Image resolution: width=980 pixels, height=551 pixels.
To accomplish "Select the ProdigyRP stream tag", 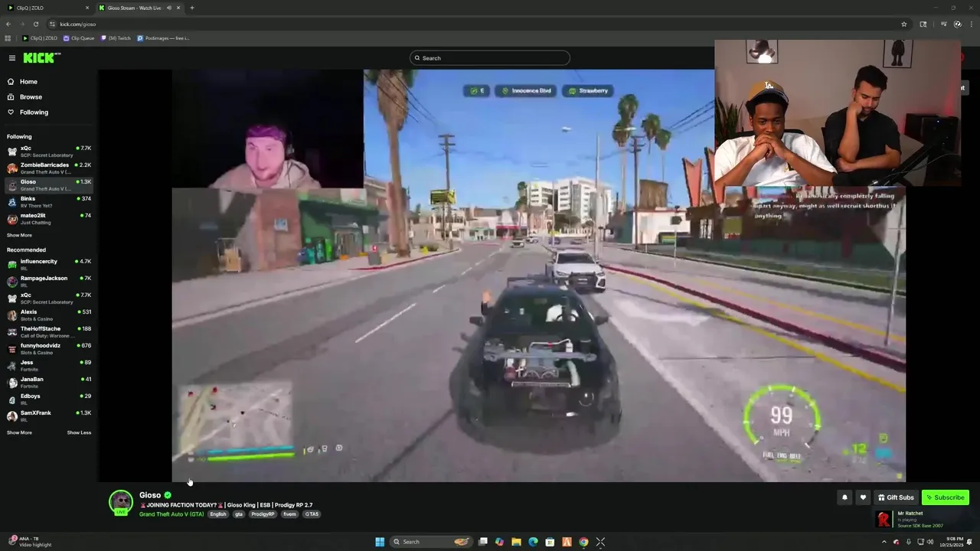I will 263,514.
